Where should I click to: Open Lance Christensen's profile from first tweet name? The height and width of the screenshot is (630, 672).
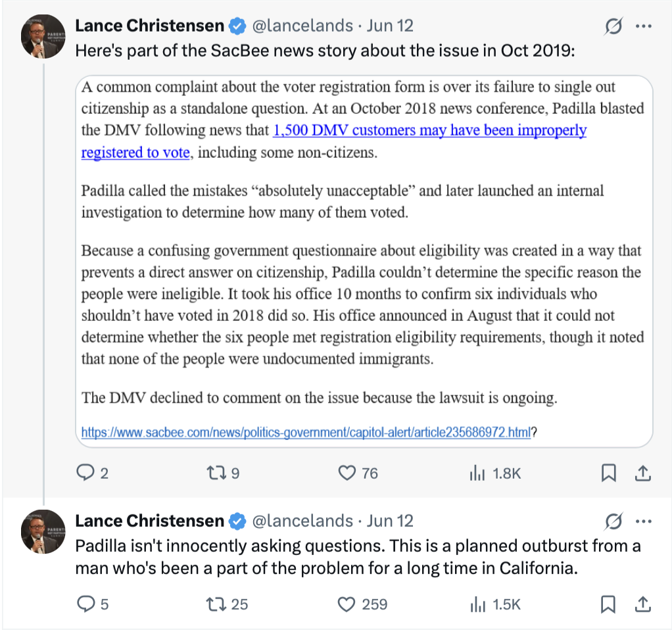(x=150, y=26)
